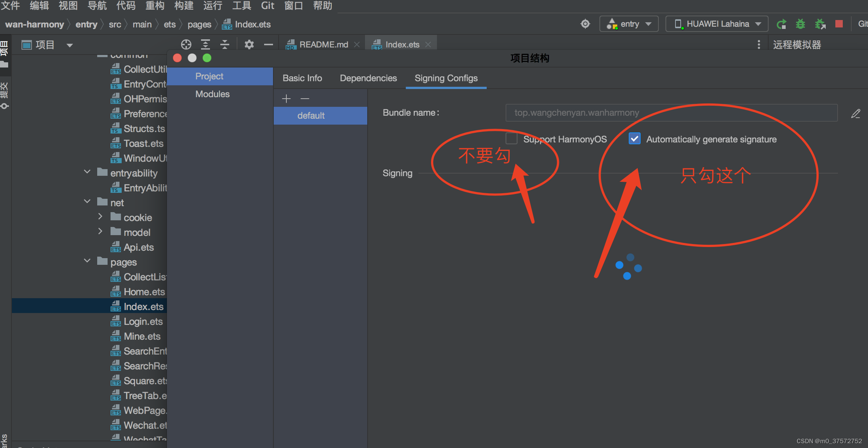Uncheck Automatically generate signature

[x=634, y=139]
